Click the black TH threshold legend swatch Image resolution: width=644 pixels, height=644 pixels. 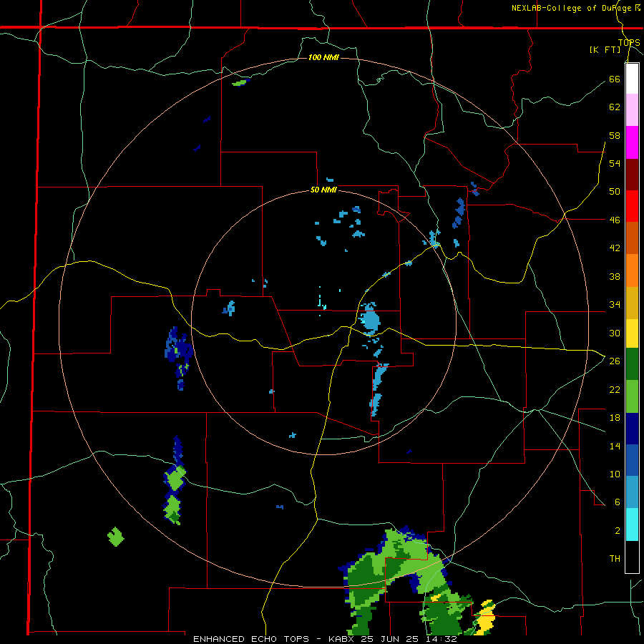coord(632,557)
